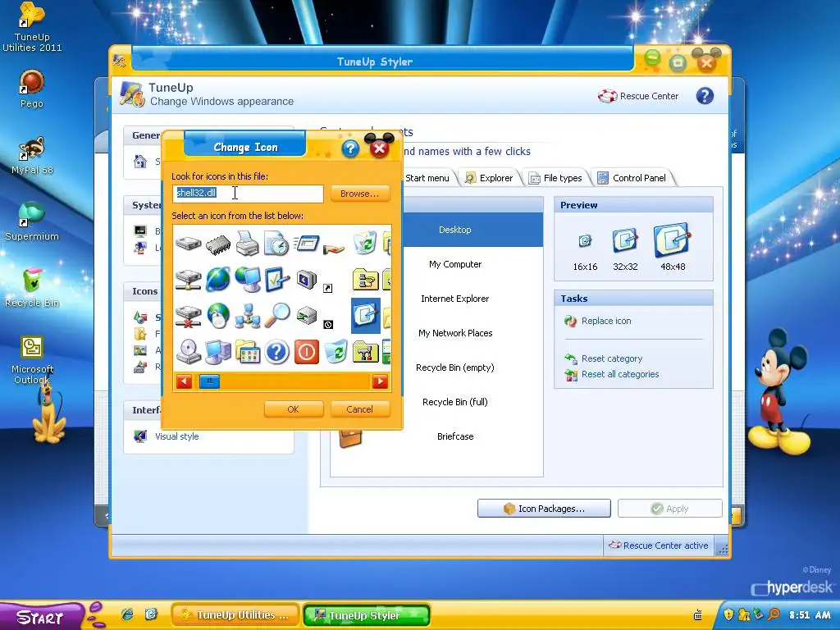
Task: Open TuneUp Utilities 2011 desktop shortcut
Action: click(32, 27)
